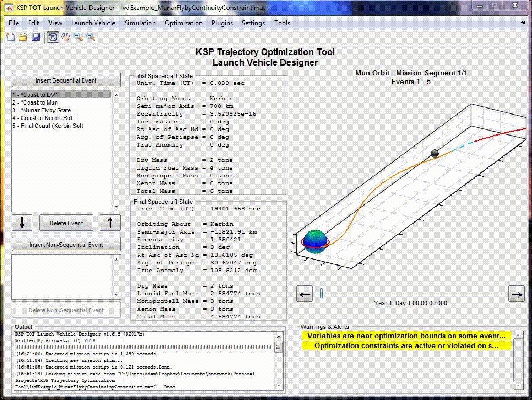Click down arrow of non-sequential event list scrollbar
Screen dimensions: 532x400
[116, 294]
